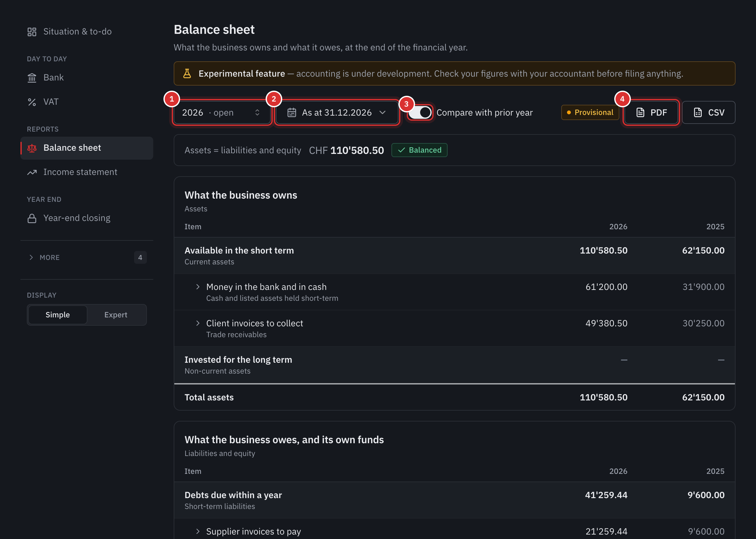Export balance sheet as CSV

(x=708, y=112)
